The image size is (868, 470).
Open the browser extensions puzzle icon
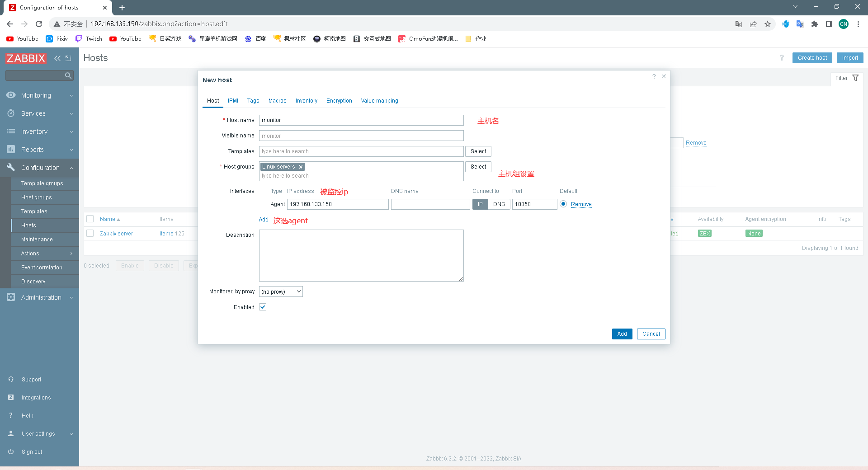coord(815,24)
